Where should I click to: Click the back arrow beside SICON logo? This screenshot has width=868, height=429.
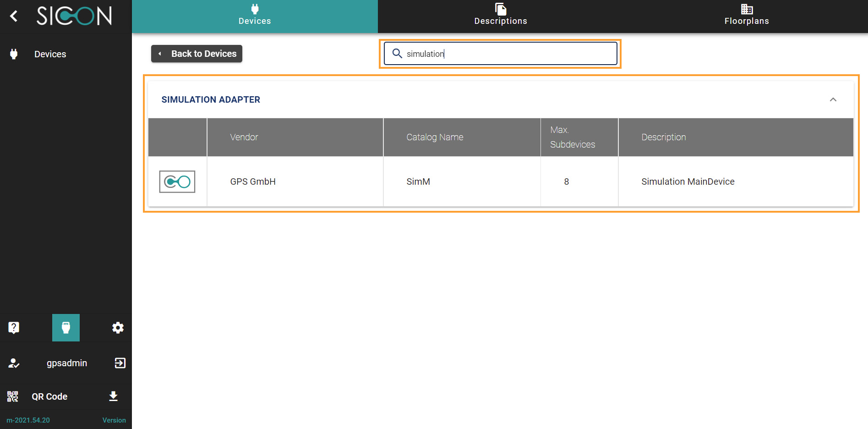pos(14,16)
